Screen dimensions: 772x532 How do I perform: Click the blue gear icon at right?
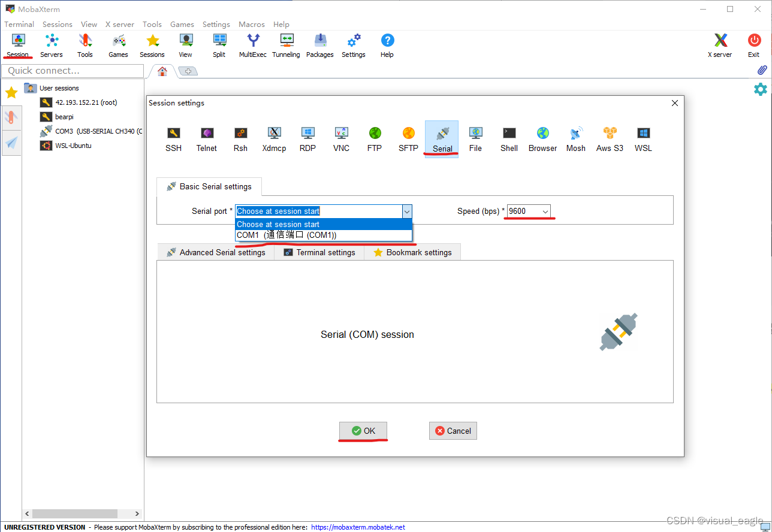click(x=761, y=89)
